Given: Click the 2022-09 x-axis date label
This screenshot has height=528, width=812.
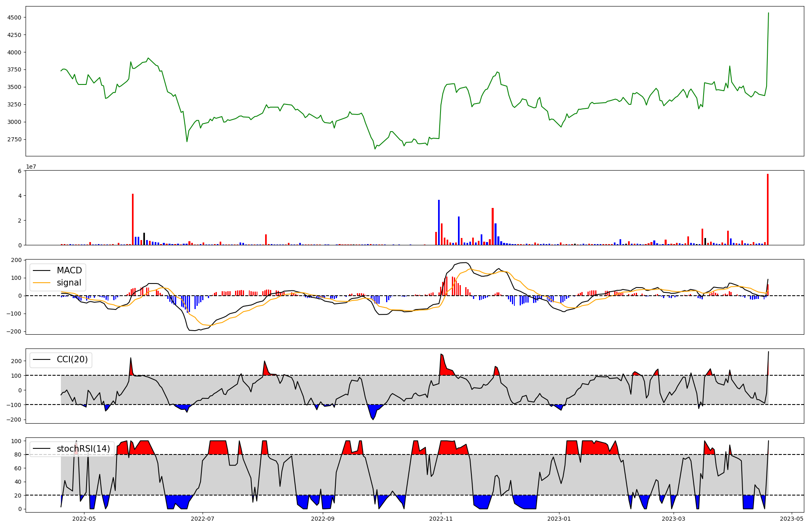Looking at the screenshot, I should click(x=323, y=519).
